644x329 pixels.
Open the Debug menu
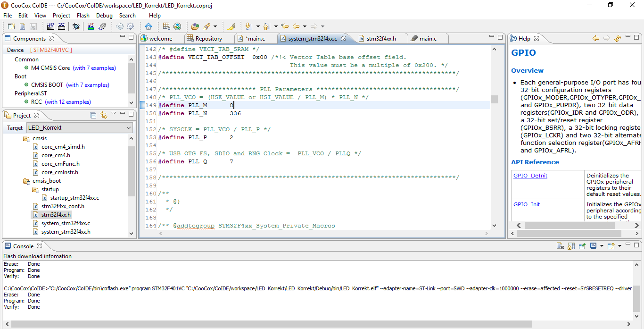[104, 16]
